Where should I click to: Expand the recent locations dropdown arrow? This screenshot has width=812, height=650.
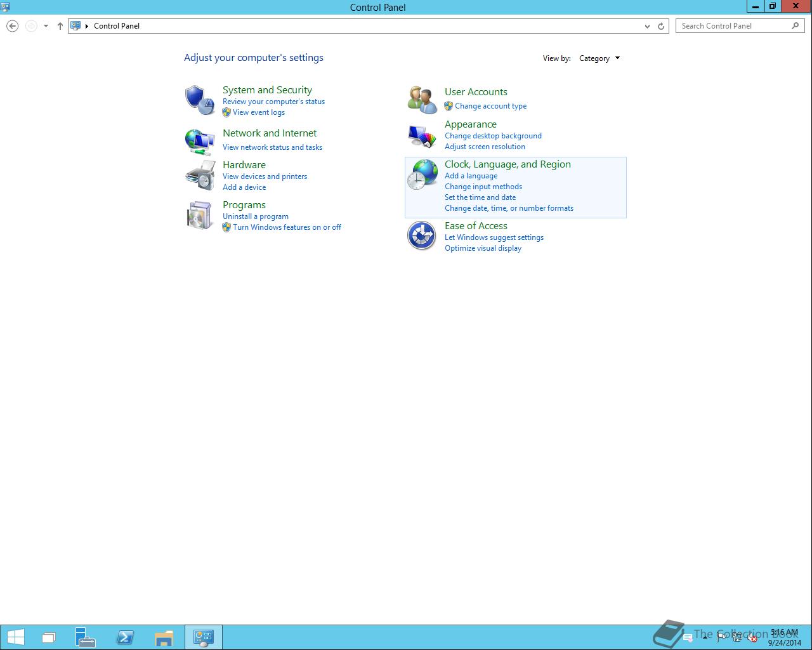coord(46,26)
